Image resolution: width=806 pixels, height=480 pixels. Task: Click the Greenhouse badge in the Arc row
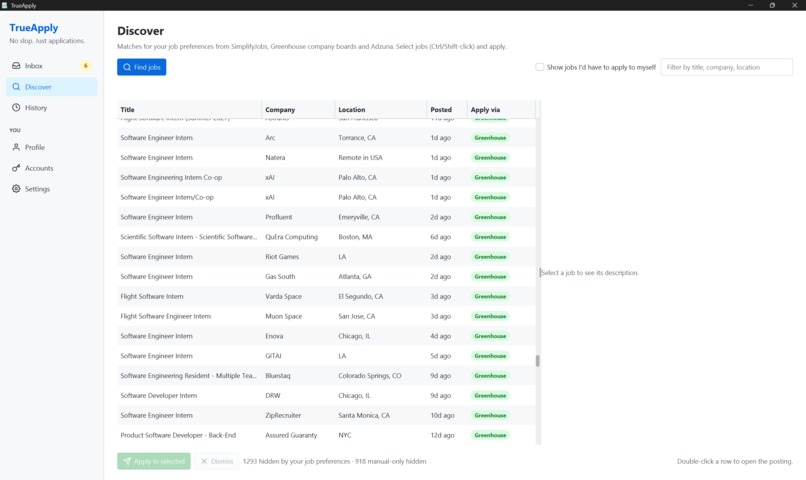tap(490, 138)
